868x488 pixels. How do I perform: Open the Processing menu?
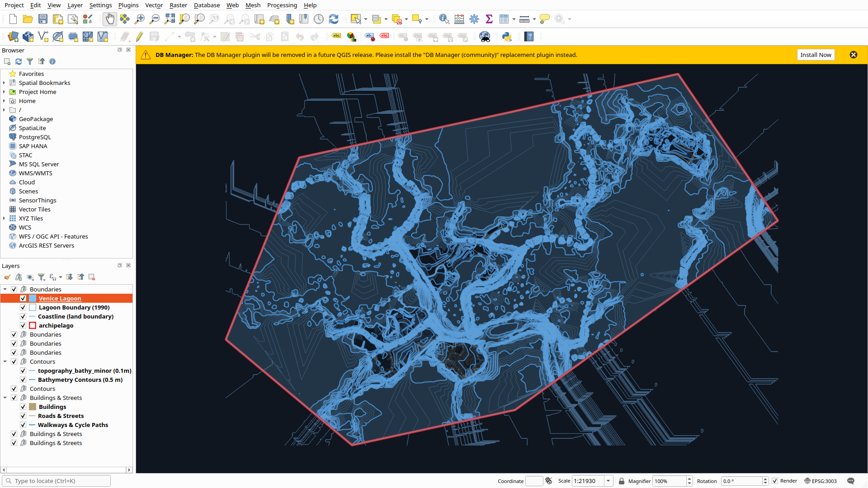(x=282, y=5)
